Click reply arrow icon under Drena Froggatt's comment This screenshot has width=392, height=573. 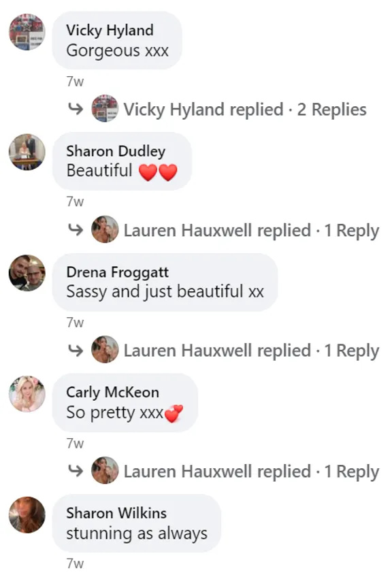(x=76, y=350)
